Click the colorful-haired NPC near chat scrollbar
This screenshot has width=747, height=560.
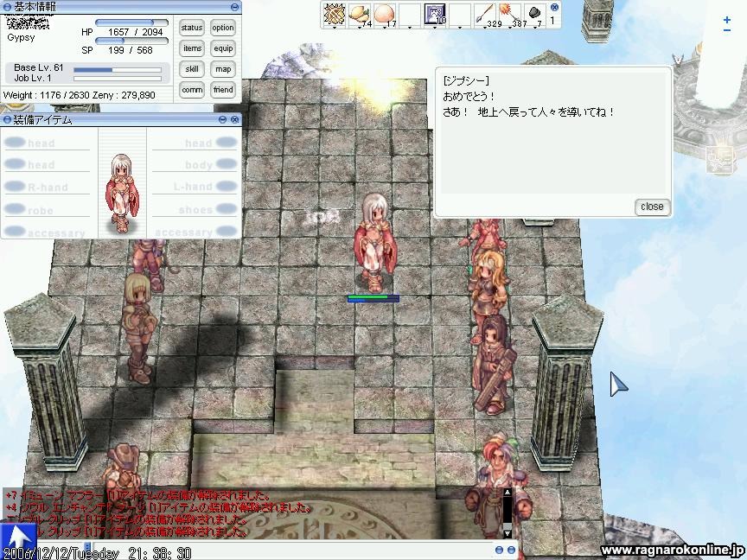[498, 486]
